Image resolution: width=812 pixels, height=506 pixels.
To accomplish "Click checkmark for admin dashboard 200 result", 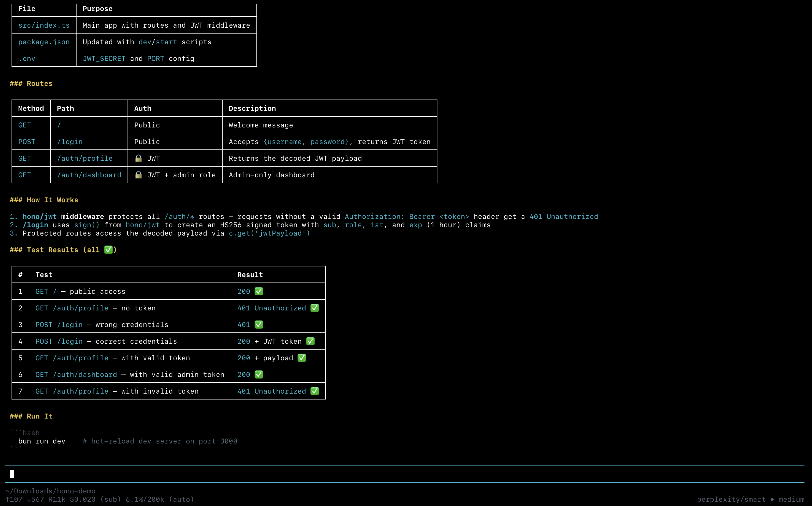I will pos(259,375).
